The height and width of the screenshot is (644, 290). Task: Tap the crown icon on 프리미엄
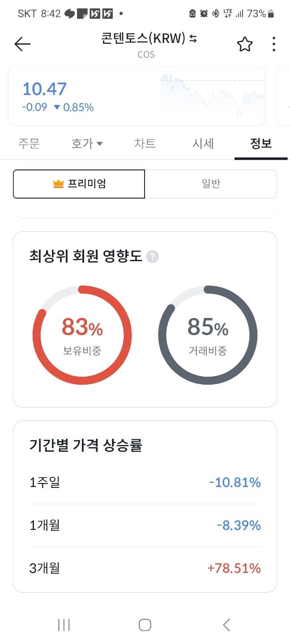(x=58, y=183)
